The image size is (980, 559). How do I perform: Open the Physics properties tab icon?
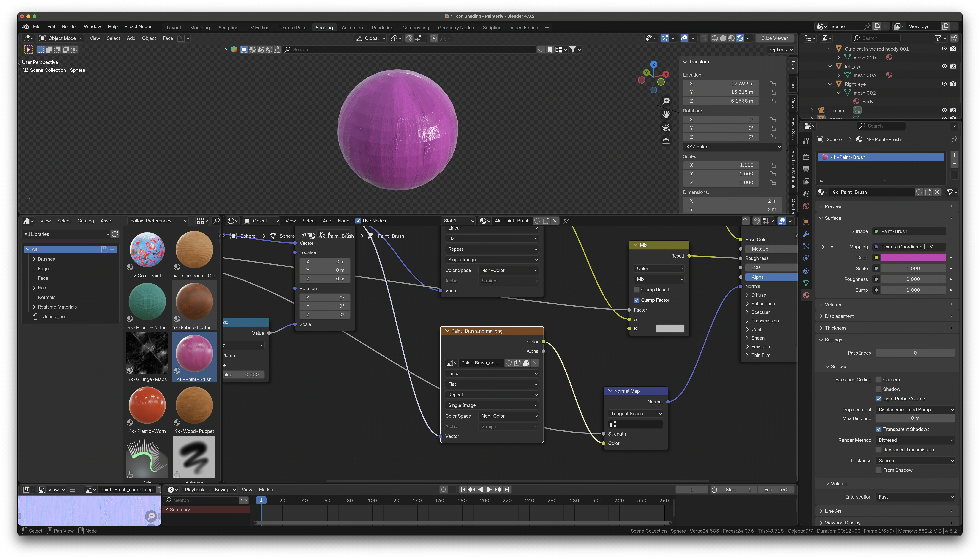806,258
